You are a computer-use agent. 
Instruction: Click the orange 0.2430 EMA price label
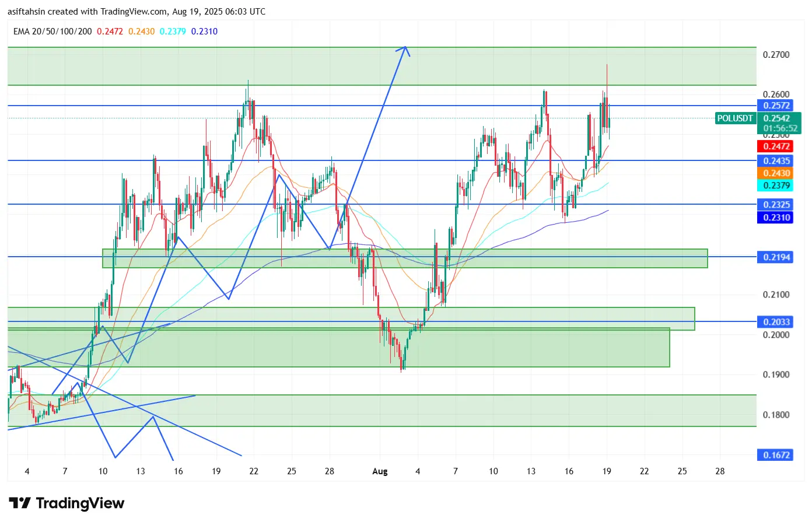(775, 173)
